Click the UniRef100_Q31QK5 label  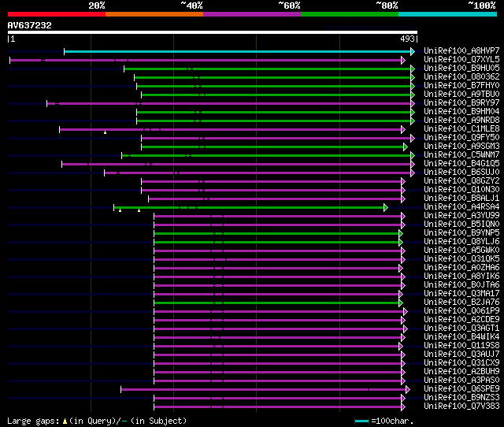(461, 259)
